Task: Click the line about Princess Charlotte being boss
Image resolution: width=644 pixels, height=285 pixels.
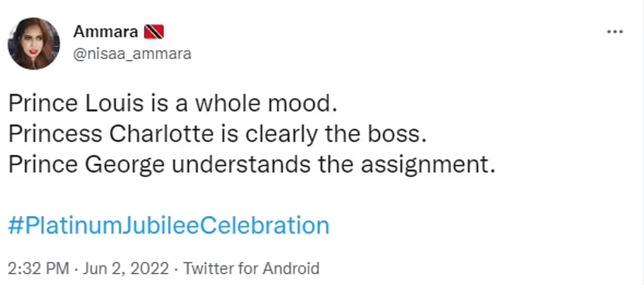Action: point(217,134)
